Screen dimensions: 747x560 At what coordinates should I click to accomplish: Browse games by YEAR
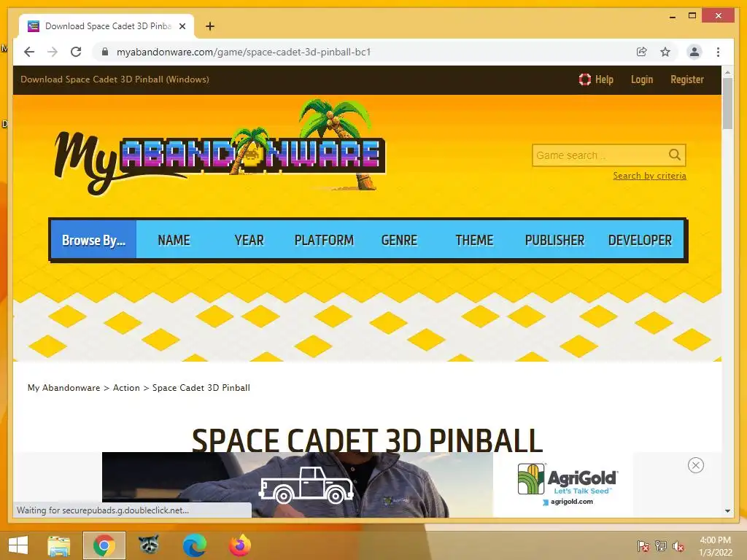click(249, 240)
